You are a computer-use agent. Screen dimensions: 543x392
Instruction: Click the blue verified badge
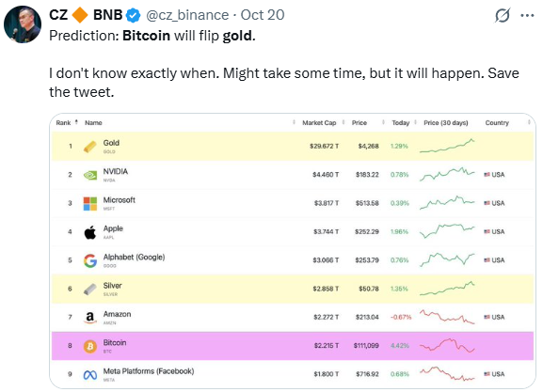(133, 16)
